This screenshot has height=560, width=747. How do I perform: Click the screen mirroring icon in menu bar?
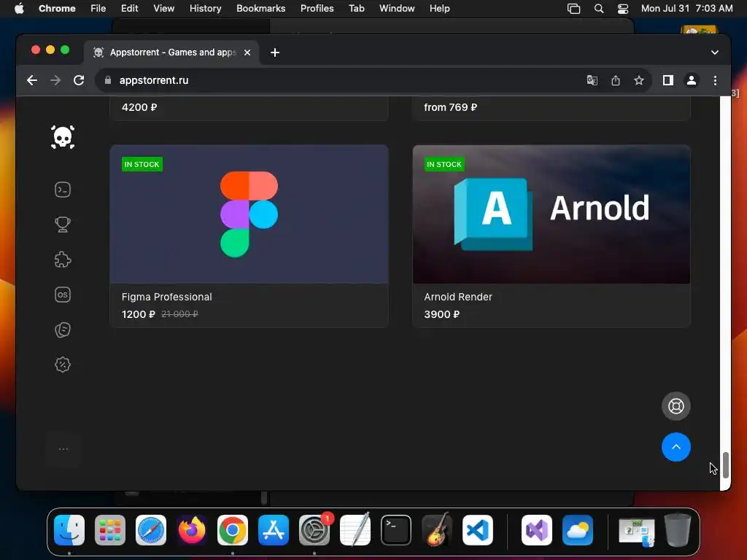[x=573, y=9]
